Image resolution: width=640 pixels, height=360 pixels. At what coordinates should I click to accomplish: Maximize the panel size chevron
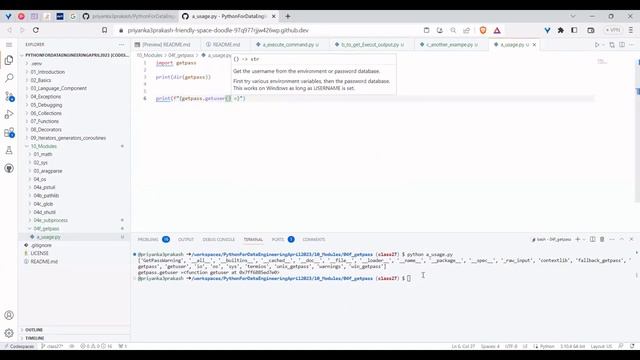[622, 239]
